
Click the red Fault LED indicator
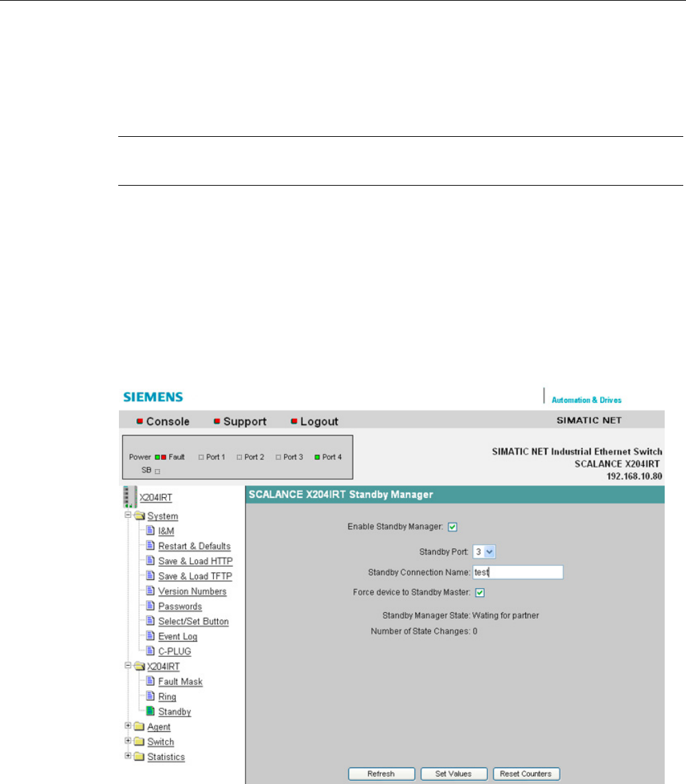click(164, 457)
